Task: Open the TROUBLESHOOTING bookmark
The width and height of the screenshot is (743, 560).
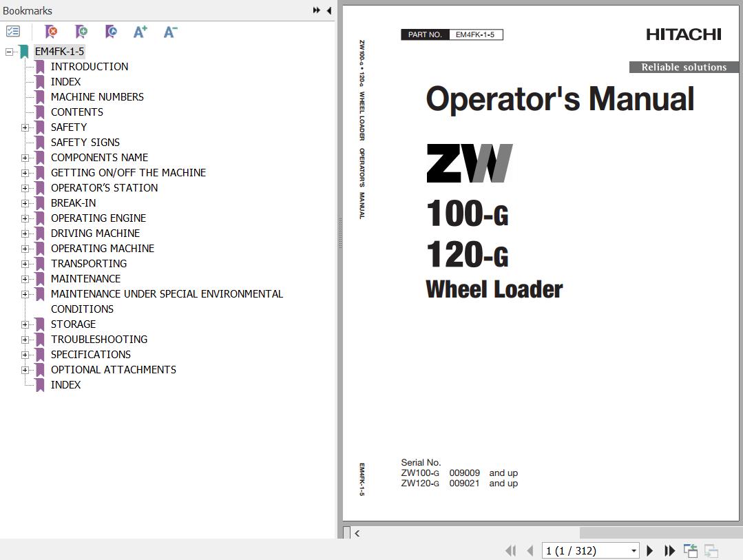Action: click(98, 339)
